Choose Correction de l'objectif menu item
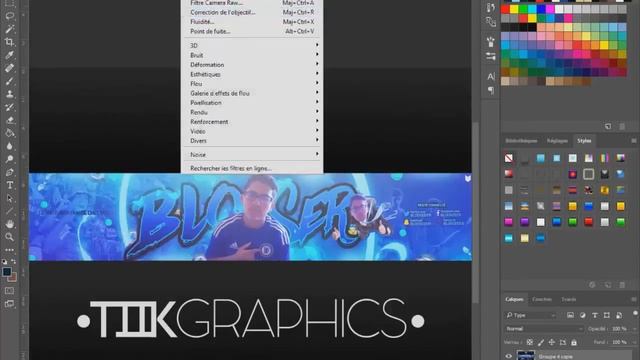 click(252, 12)
